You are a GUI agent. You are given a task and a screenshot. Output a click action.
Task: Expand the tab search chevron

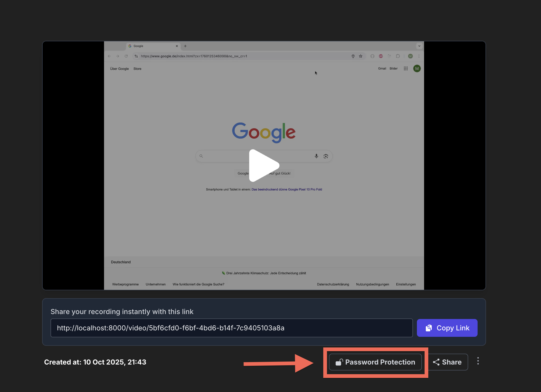point(419,46)
